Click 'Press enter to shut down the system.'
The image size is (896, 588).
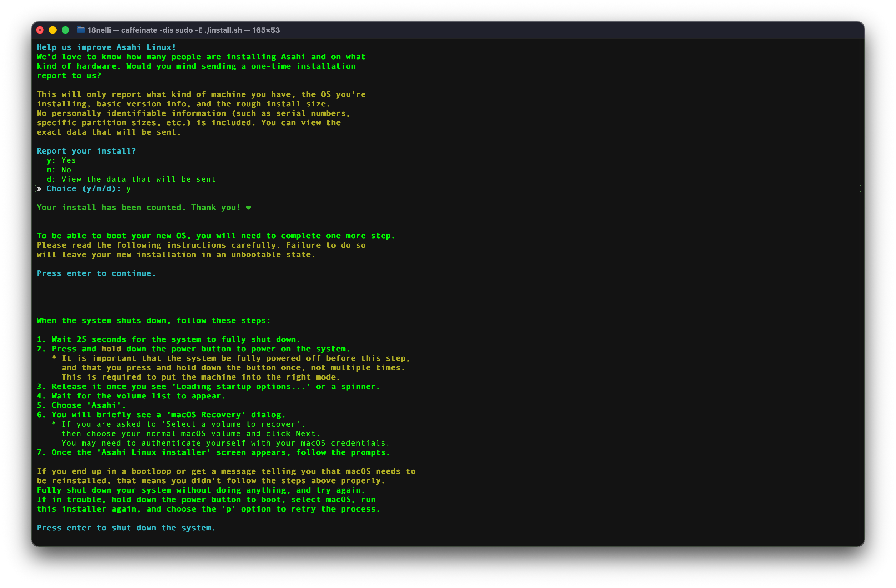tap(126, 528)
